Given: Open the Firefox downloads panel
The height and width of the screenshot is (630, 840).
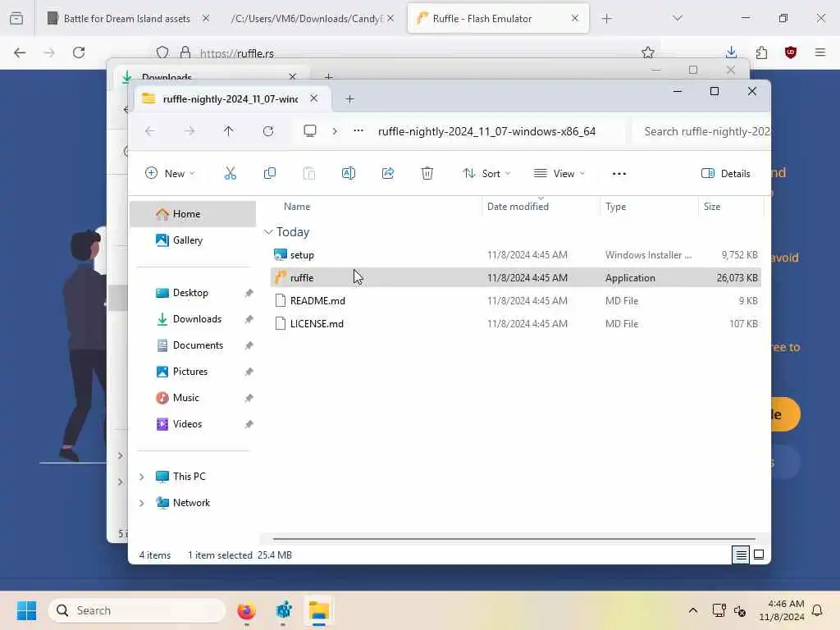Looking at the screenshot, I should tap(731, 52).
